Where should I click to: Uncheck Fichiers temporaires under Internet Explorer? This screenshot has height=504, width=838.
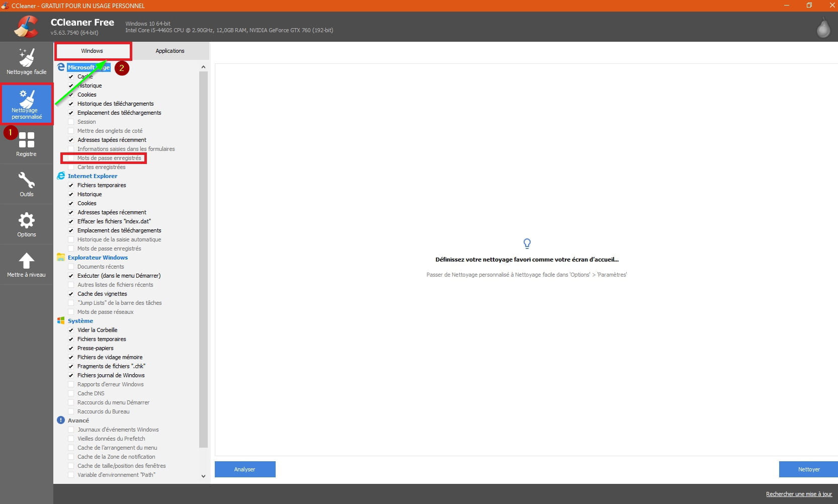tap(71, 185)
